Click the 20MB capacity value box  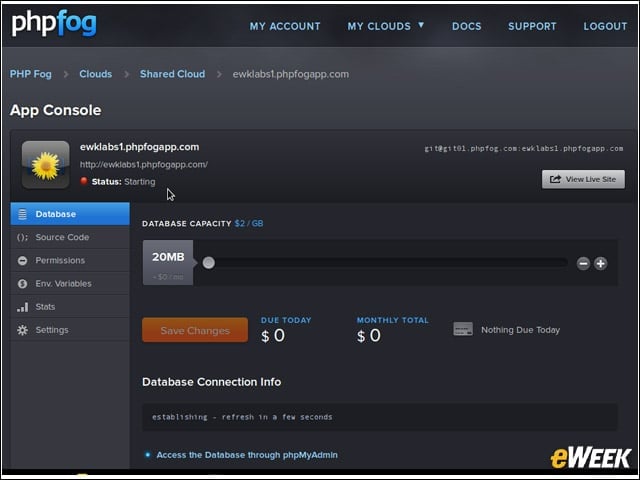pyautogui.click(x=168, y=262)
